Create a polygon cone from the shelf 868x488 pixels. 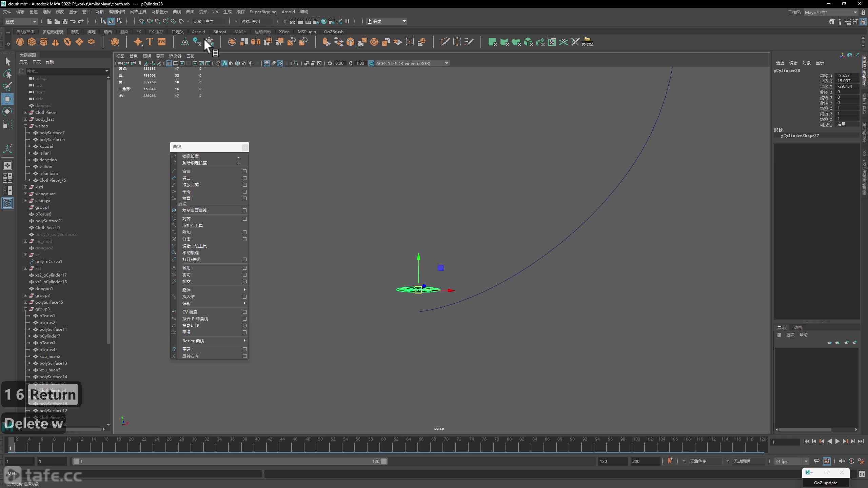tap(56, 42)
